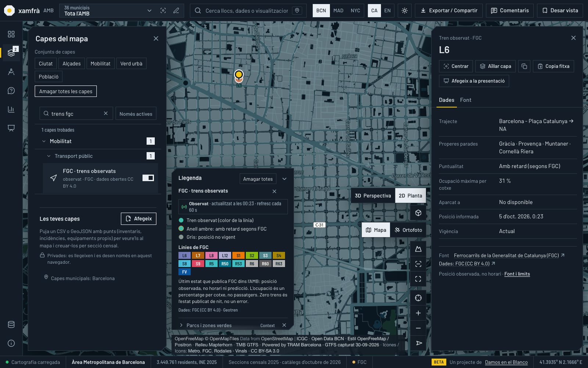Open the help question sidebar icon
Image resolution: width=588 pixels, height=368 pixels.
click(x=11, y=91)
